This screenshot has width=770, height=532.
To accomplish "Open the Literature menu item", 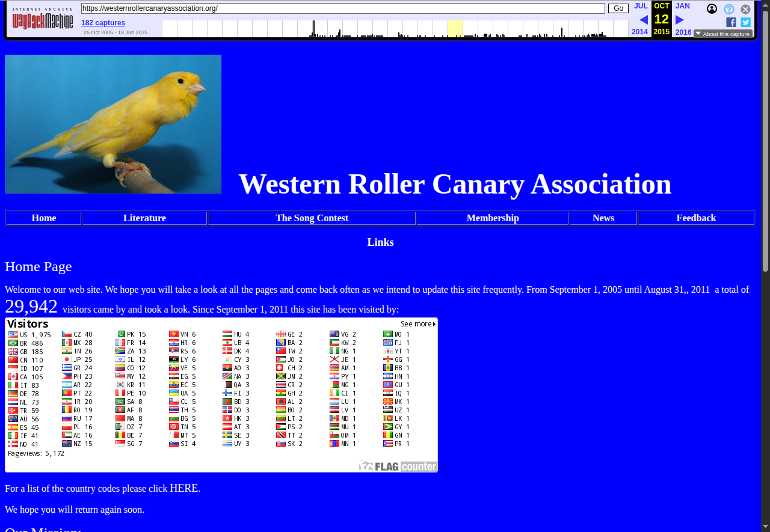I will pos(144,218).
